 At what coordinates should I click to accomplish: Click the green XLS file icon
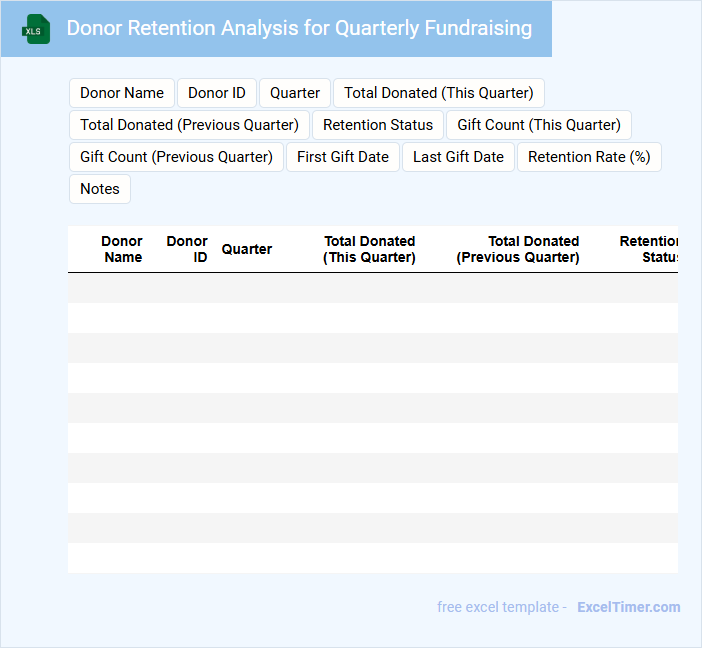[37, 29]
